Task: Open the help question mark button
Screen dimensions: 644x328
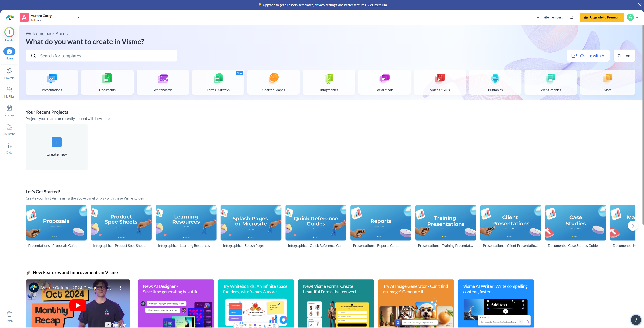Action: [636, 320]
